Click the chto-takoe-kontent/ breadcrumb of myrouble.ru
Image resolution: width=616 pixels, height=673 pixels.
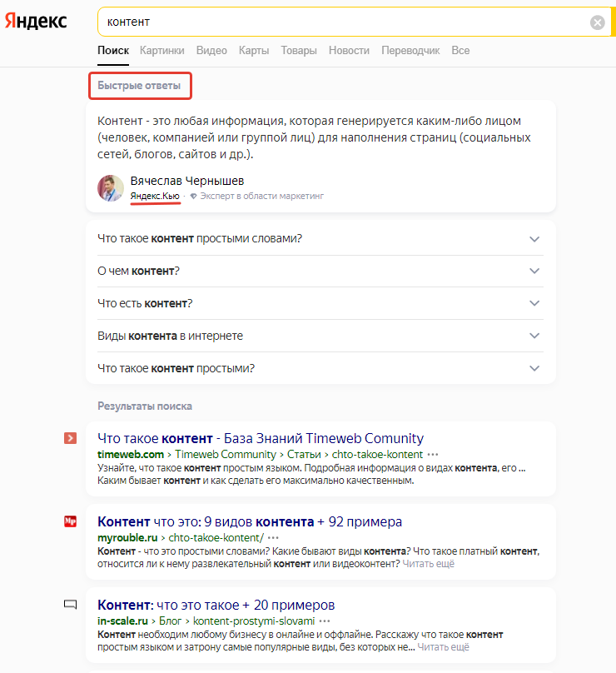pos(216,538)
